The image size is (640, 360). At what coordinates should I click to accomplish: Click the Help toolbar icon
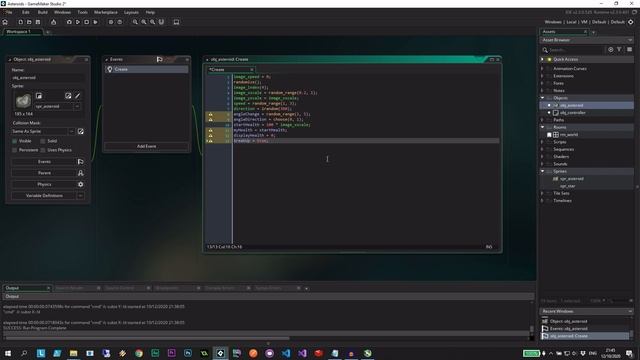120,22
